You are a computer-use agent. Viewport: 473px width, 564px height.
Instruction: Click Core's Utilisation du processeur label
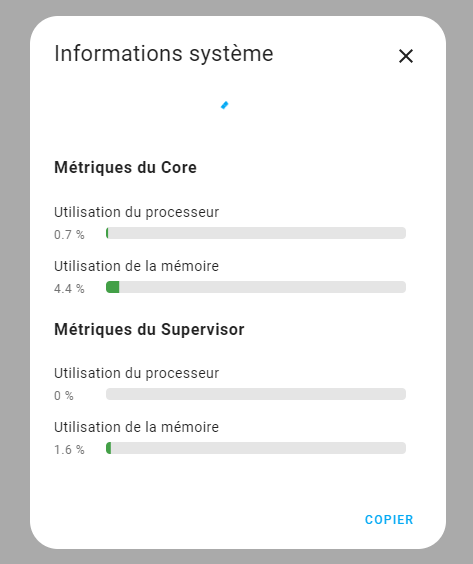[x=136, y=212]
